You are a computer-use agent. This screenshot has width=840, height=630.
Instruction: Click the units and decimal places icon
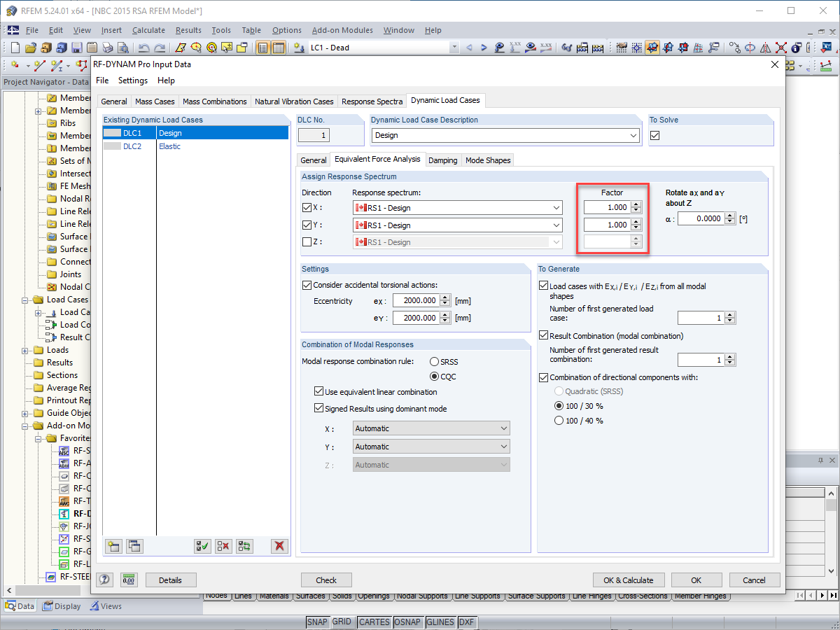129,580
